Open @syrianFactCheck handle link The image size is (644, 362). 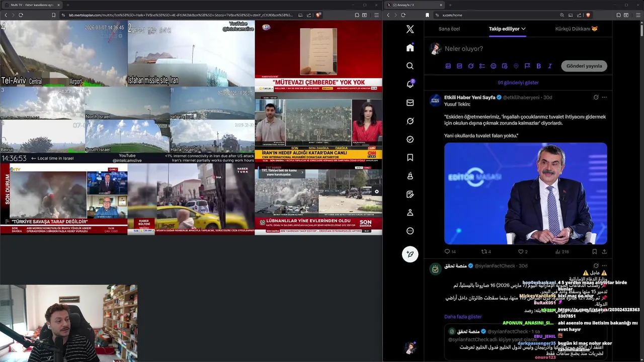click(495, 265)
